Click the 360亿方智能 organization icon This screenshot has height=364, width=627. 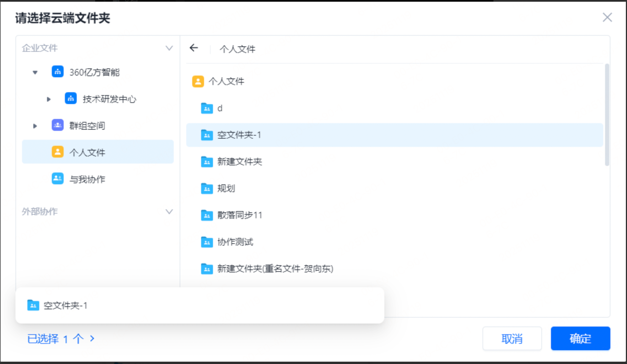point(57,72)
